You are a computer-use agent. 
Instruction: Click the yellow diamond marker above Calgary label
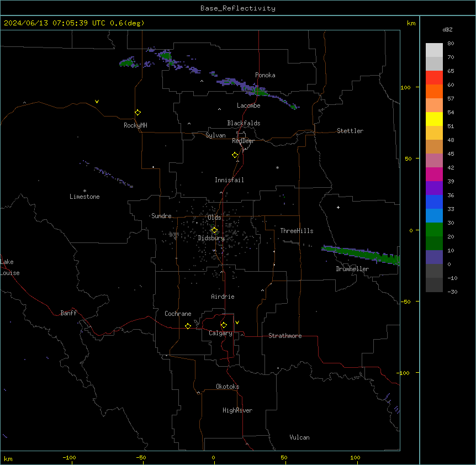point(224,325)
